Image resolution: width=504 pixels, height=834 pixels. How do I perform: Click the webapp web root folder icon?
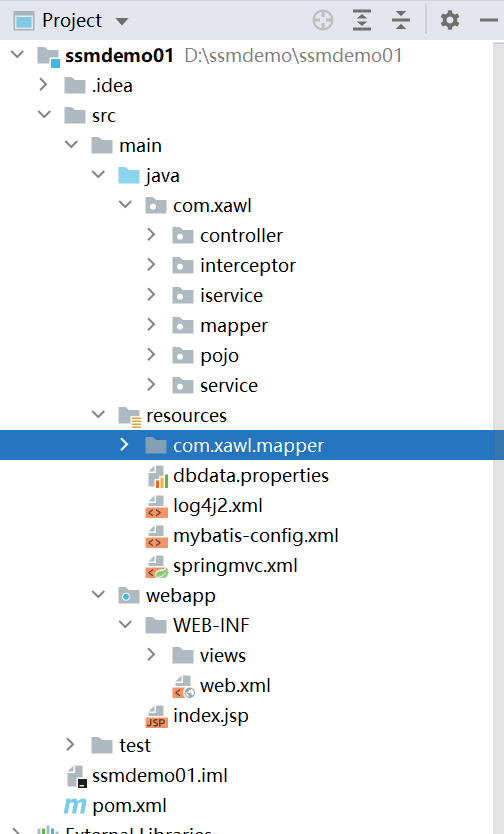click(x=129, y=596)
